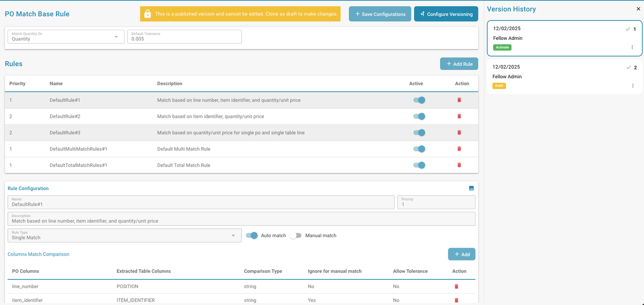Expand the Rule Type dropdown

click(x=124, y=235)
